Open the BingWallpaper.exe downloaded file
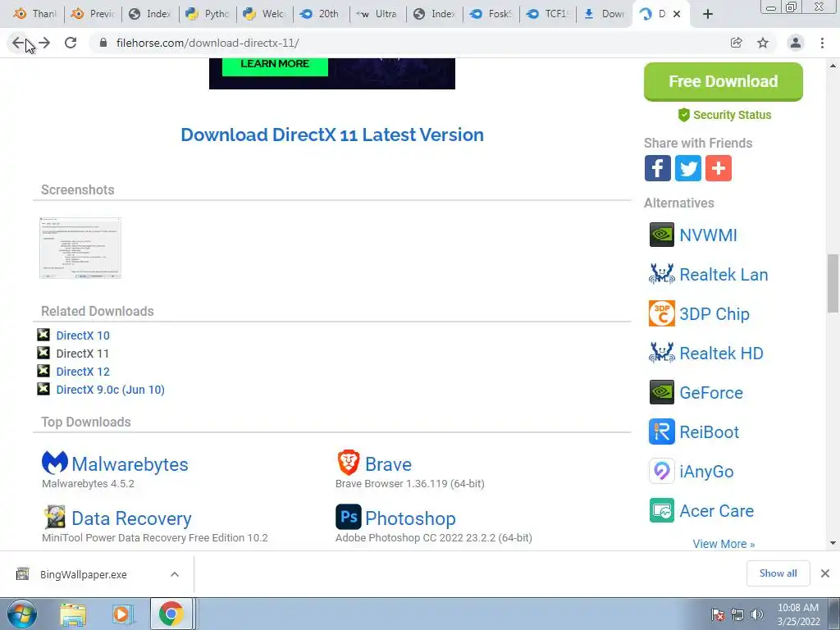Screen dimensions: 840x630 (x=83, y=574)
